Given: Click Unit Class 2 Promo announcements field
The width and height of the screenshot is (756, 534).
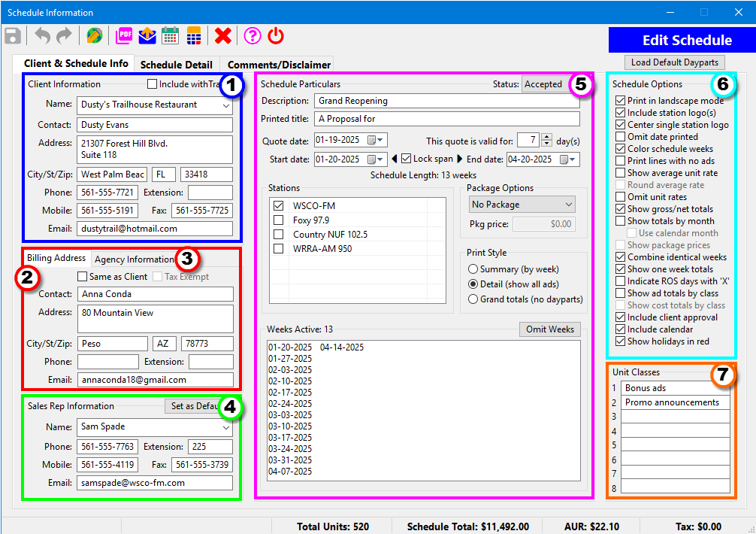Looking at the screenshot, I should point(676,402).
